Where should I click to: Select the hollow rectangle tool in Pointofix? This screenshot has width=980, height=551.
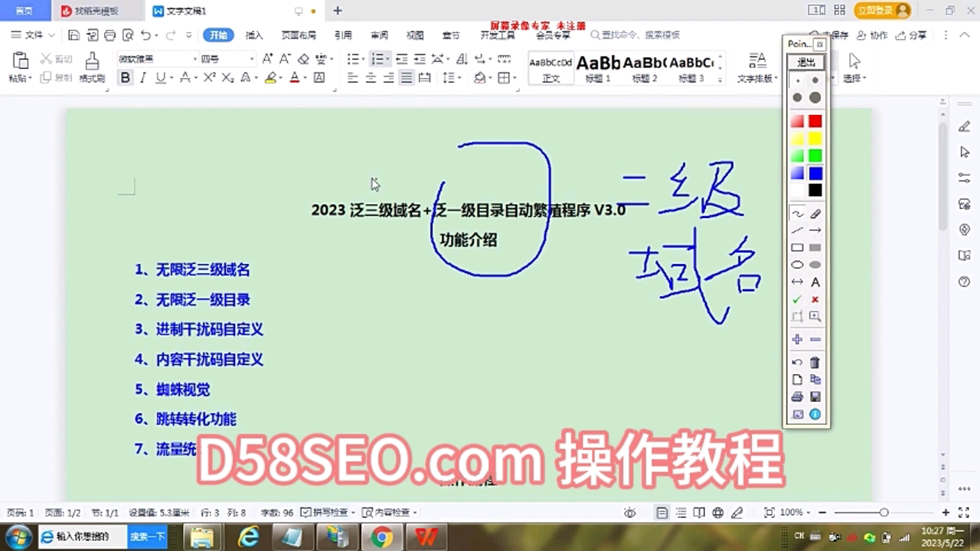pos(797,248)
